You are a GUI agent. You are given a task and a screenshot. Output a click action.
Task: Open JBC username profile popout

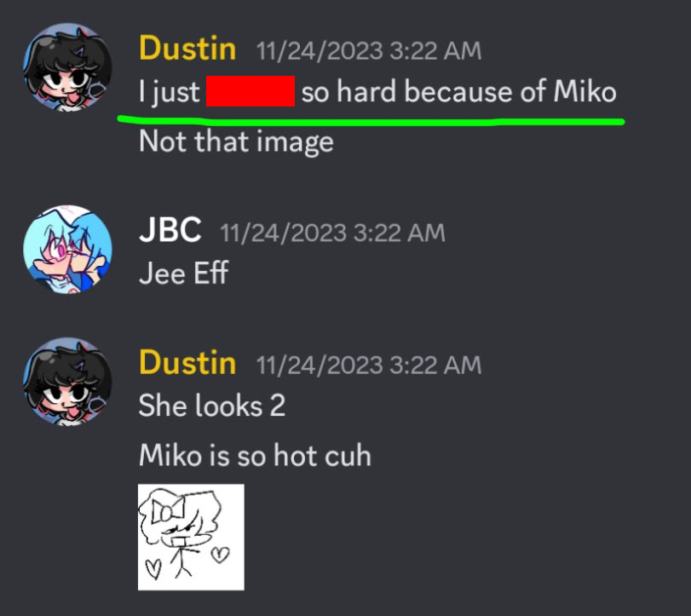tap(170, 230)
